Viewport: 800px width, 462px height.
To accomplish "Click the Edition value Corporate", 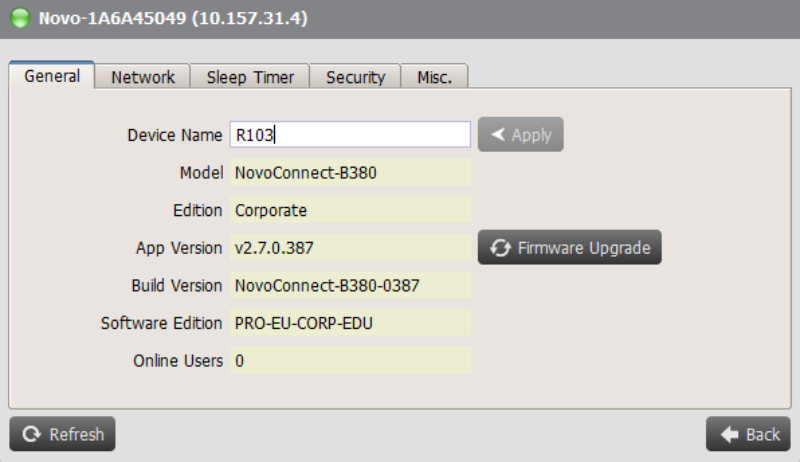I will 350,210.
